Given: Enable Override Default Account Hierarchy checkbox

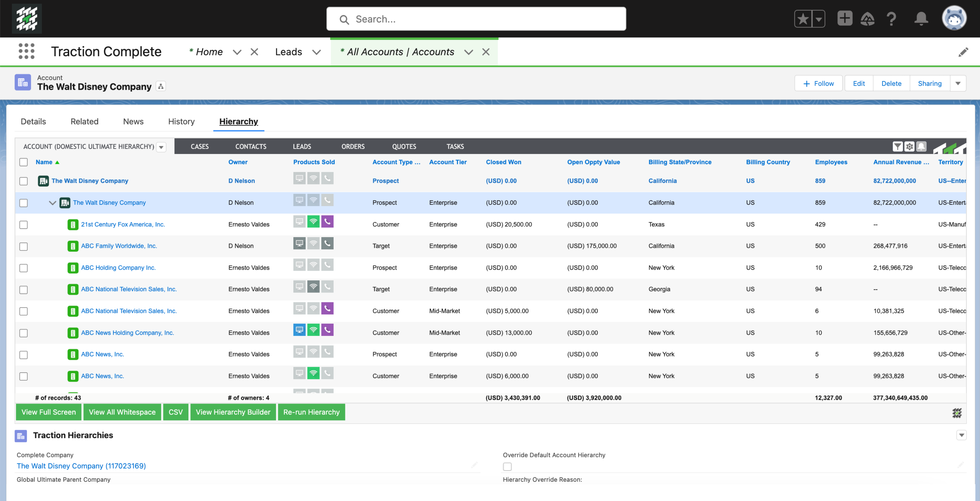Looking at the screenshot, I should pyautogui.click(x=508, y=467).
